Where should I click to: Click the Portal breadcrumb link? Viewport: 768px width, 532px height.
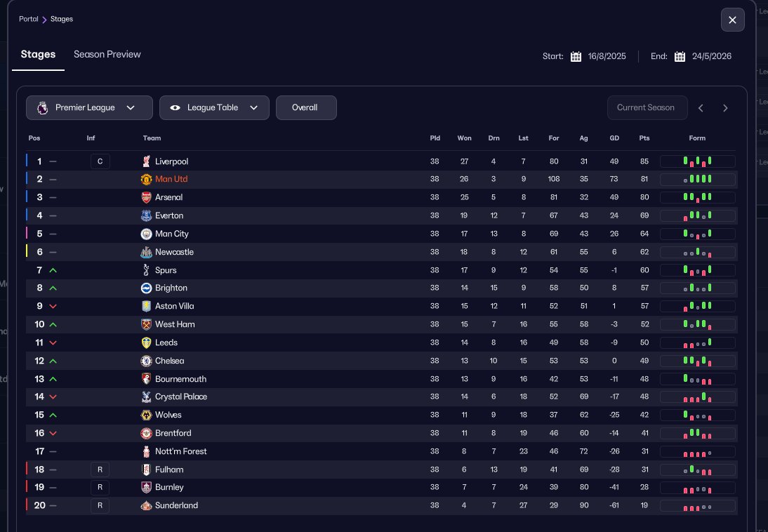28,19
